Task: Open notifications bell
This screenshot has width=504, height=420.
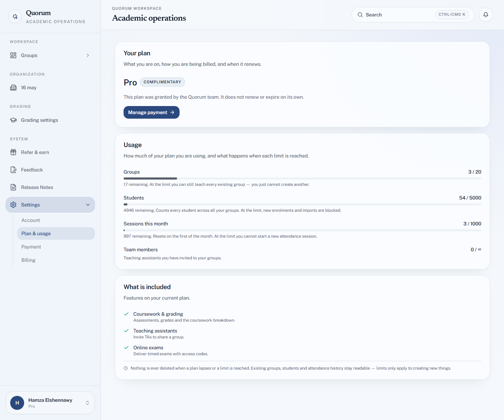Action: (486, 15)
